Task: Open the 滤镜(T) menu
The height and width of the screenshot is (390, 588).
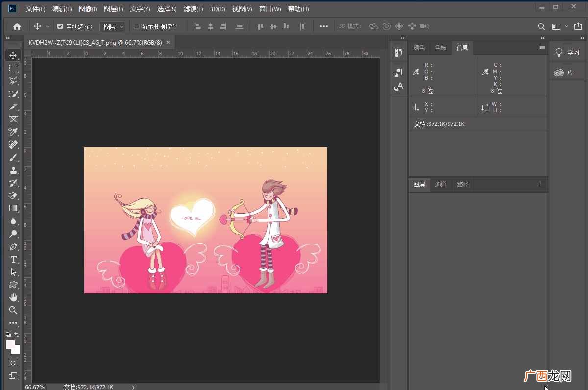Action: click(x=193, y=9)
